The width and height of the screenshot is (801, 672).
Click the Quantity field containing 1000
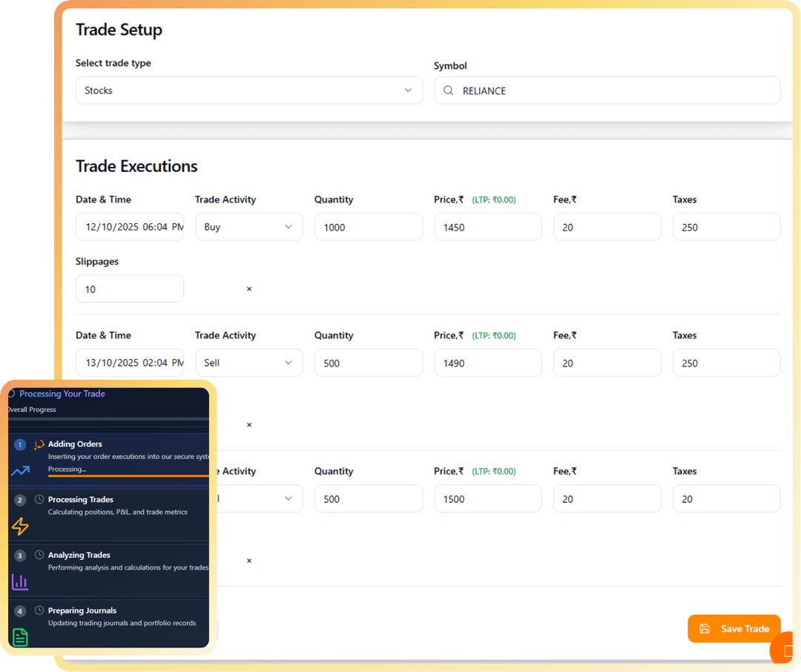click(369, 226)
